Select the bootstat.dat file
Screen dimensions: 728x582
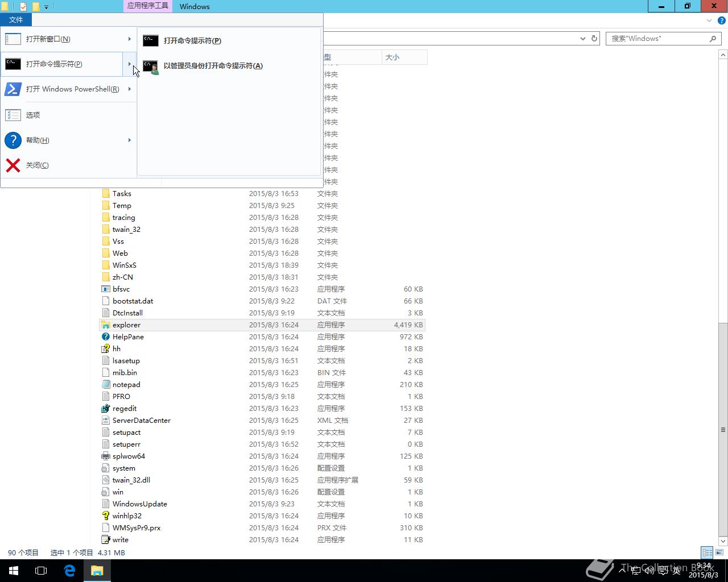(133, 301)
